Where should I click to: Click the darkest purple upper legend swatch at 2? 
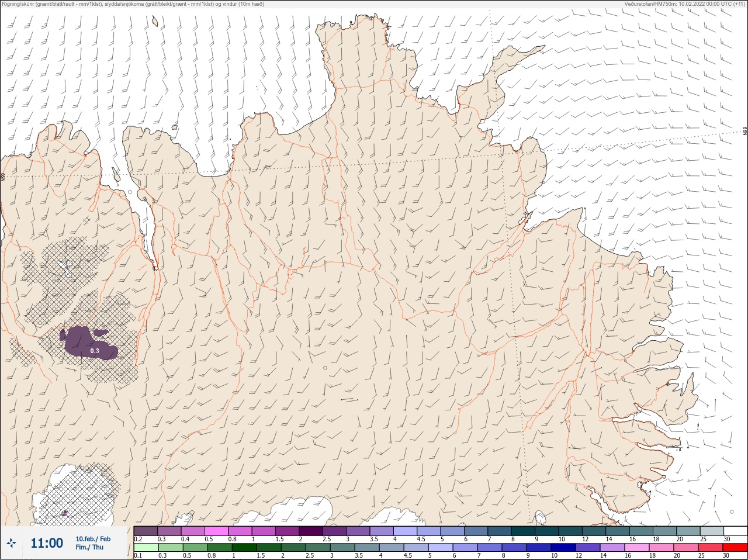tap(311, 531)
